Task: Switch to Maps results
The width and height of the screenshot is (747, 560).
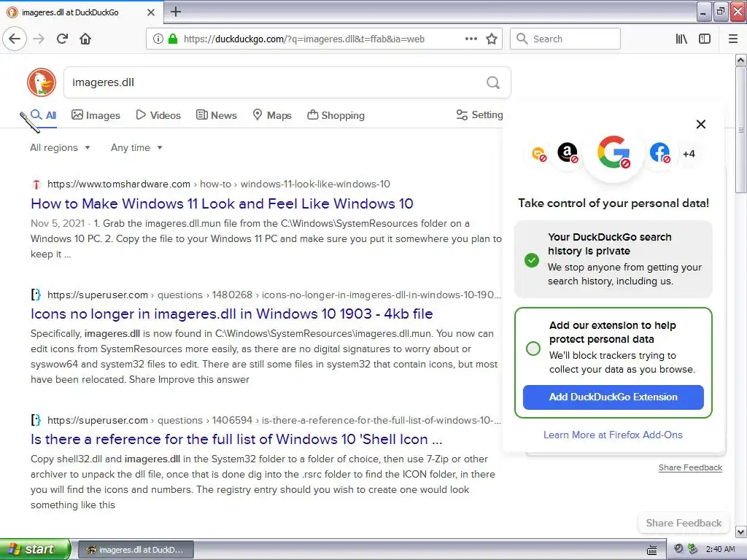Action: click(x=272, y=114)
